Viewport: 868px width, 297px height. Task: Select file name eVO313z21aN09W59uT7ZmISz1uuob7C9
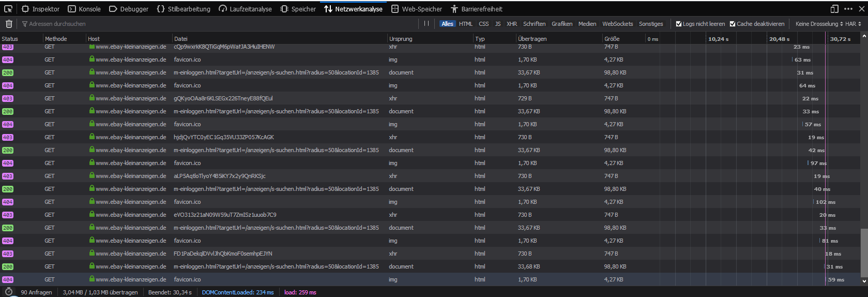225,215
